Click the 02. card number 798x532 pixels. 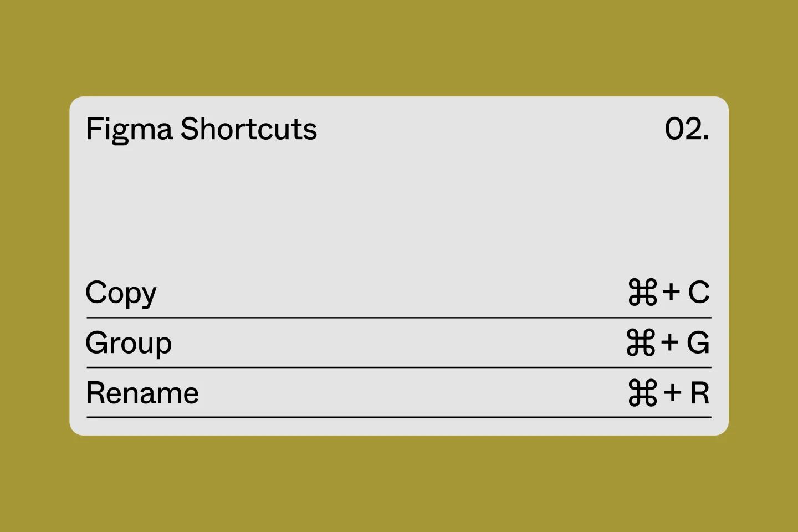click(x=687, y=129)
